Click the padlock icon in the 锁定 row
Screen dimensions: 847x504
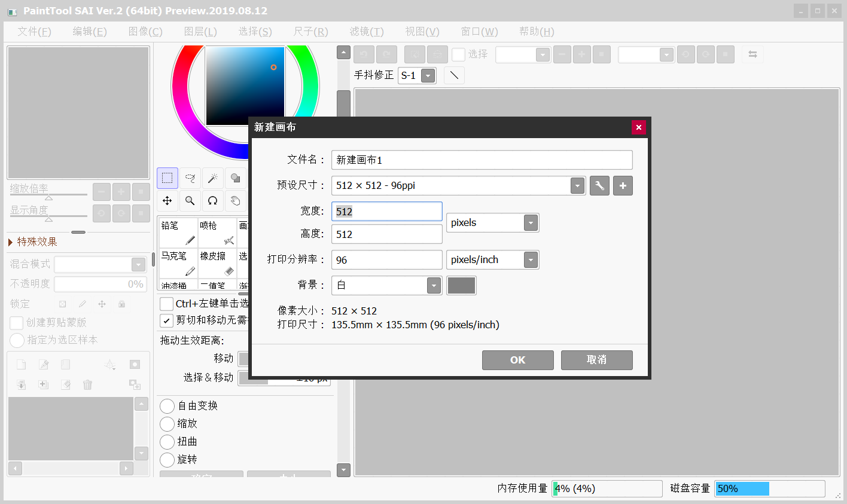pos(122,304)
